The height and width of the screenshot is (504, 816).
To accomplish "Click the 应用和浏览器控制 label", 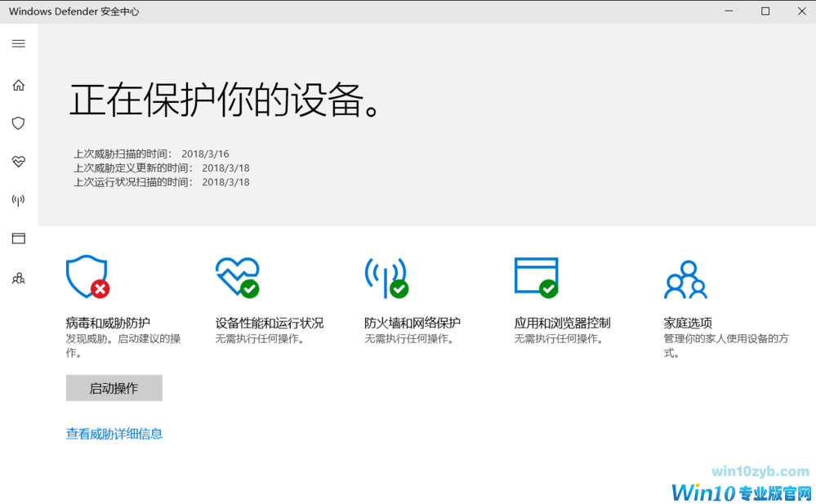I will 560,322.
